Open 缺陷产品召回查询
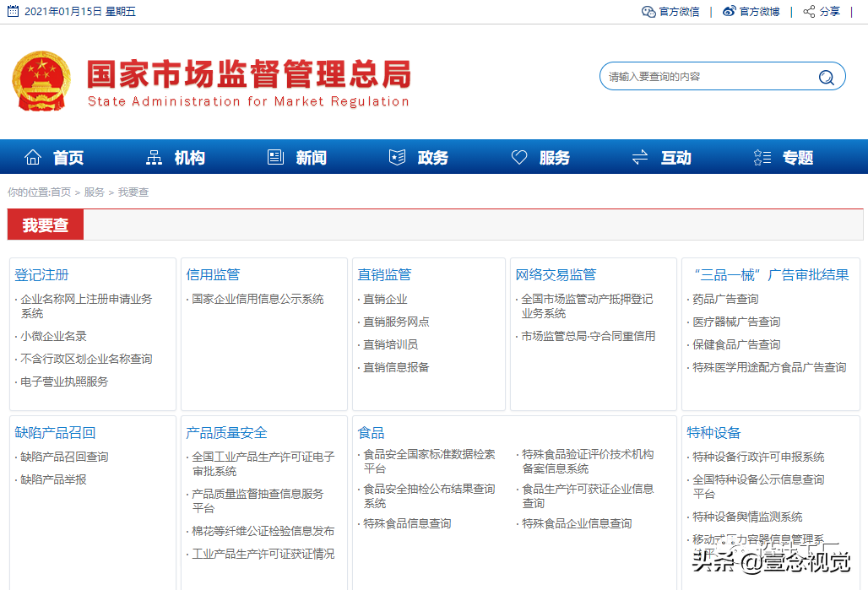Screen dimensions: 868x590 click(x=62, y=457)
